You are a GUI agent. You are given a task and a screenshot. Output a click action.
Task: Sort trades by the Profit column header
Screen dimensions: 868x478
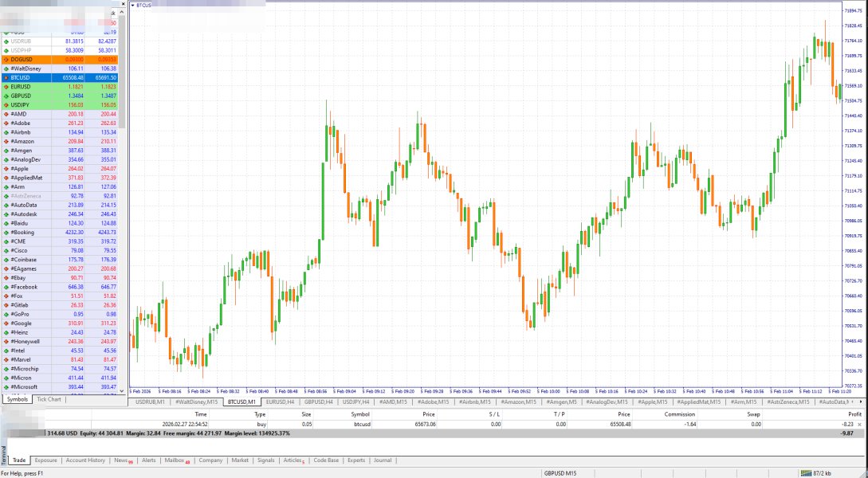click(x=854, y=414)
